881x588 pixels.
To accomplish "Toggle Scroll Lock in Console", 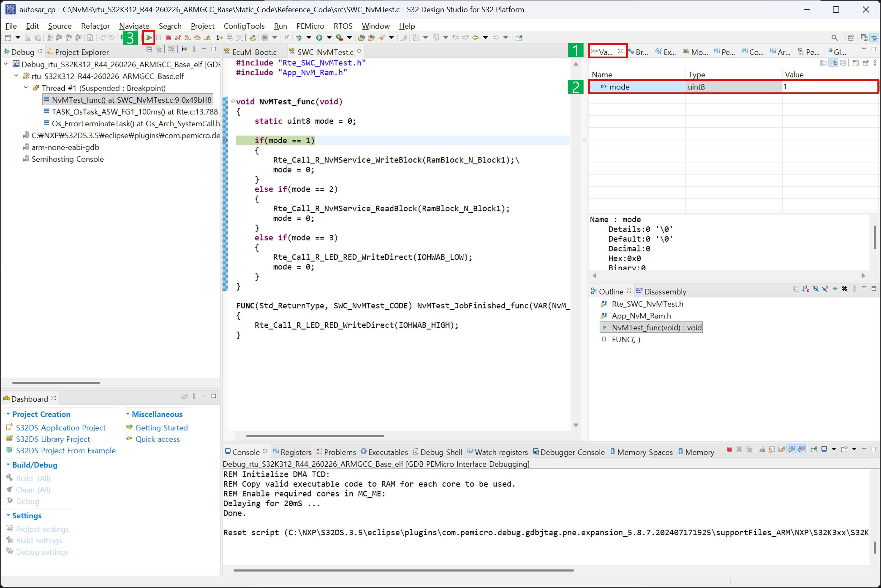I will coord(772,449).
